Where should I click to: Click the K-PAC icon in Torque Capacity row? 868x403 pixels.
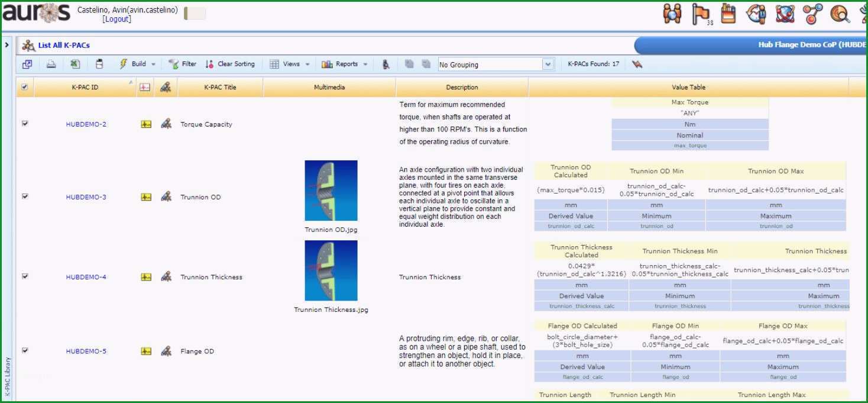[x=166, y=124]
